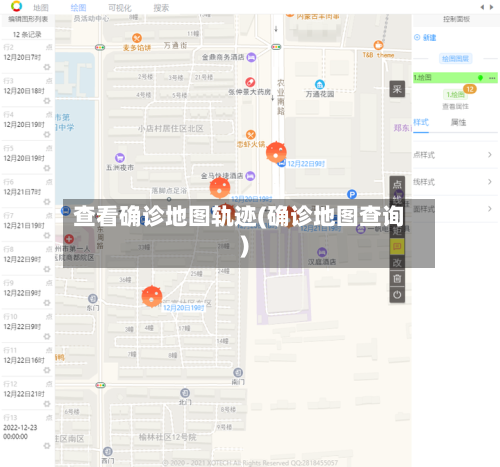Open gear settings for row 行2
Screen dimensions: 500x467
pyautogui.click(x=47, y=67)
